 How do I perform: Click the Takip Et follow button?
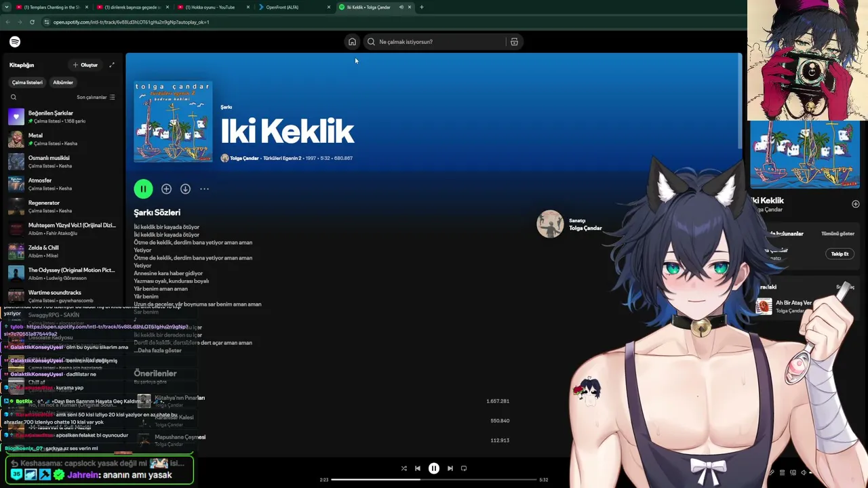click(x=840, y=254)
